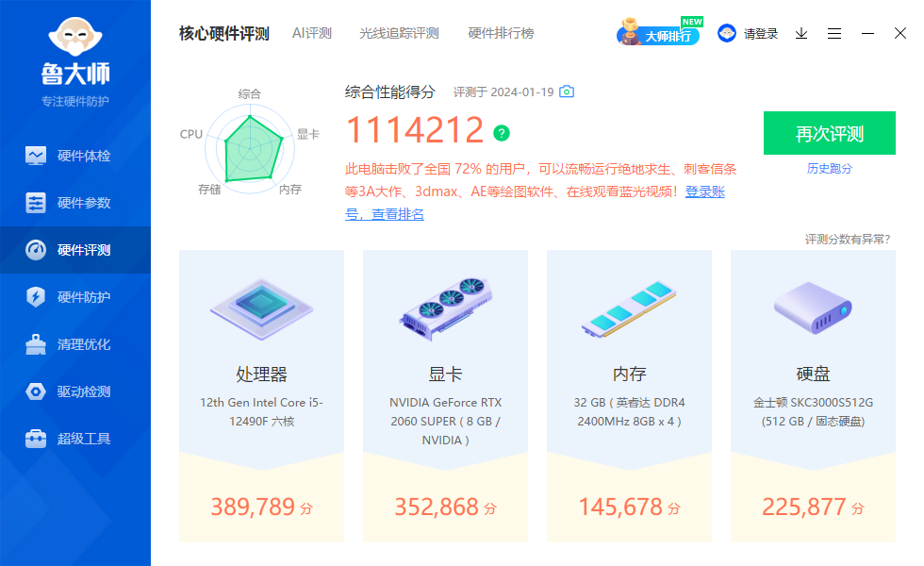The width and height of the screenshot is (924, 566).
Task: Open 硬件防护 in the sidebar
Action: click(x=75, y=297)
